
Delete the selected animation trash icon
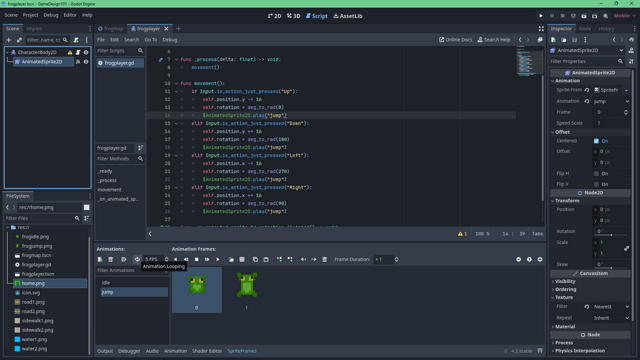[111, 260]
